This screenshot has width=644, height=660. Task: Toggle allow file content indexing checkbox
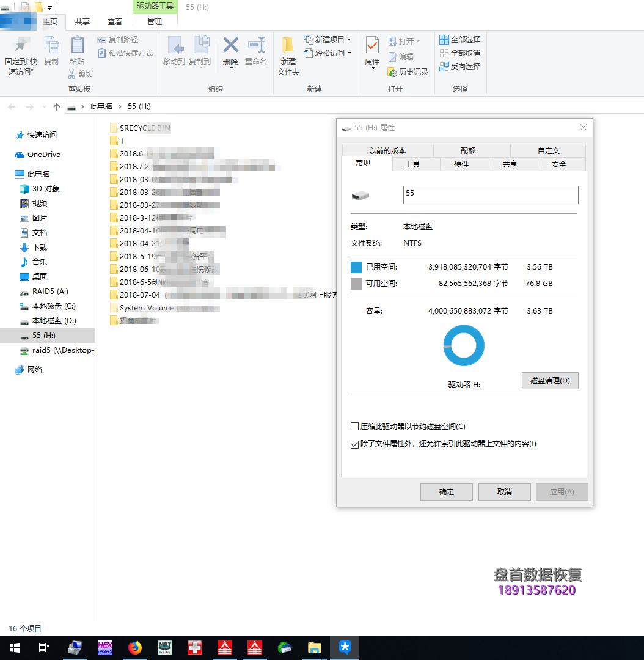tap(355, 444)
